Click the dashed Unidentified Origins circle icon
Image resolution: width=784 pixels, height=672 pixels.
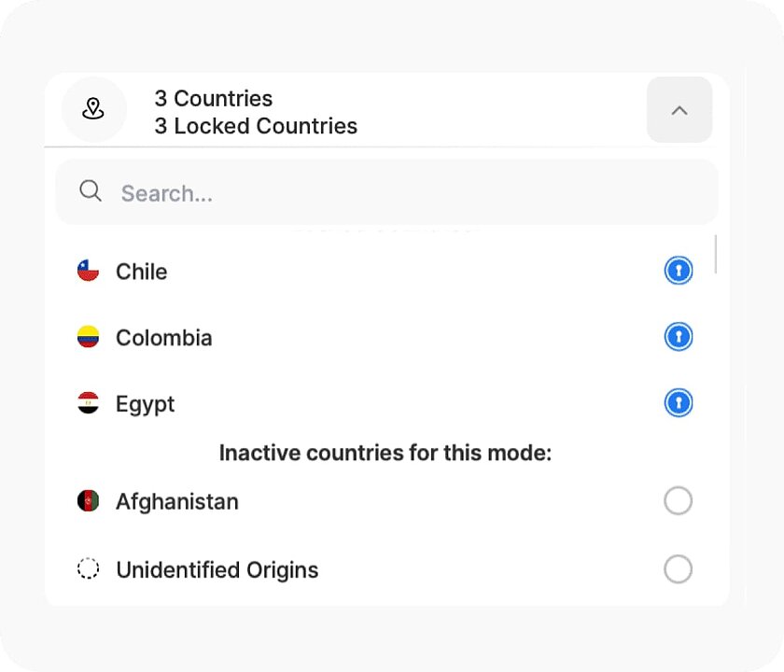coord(89,569)
